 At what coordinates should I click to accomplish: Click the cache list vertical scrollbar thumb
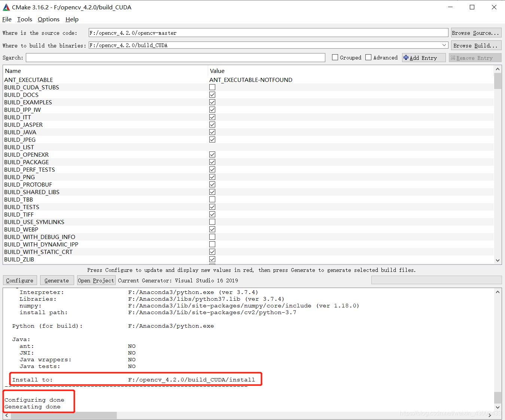click(498, 81)
